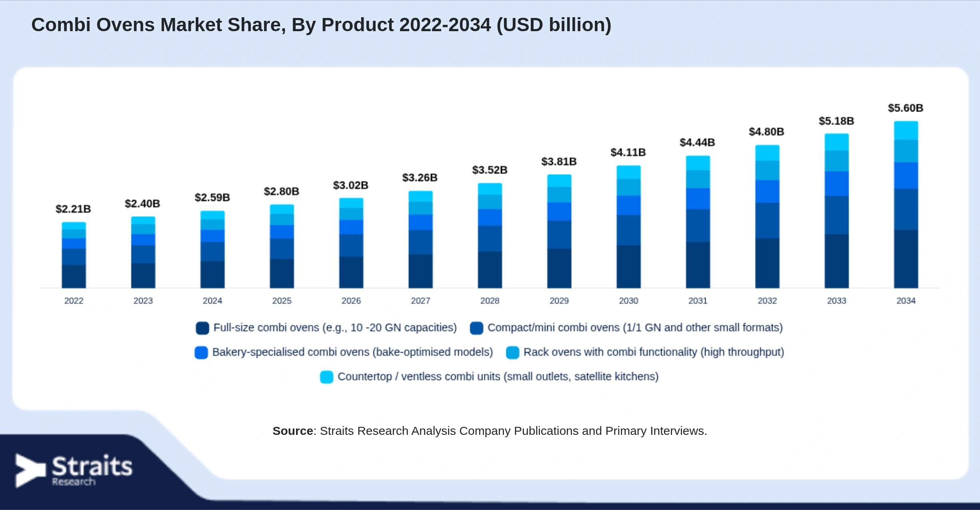
Task: Click the 2028 axis label
Action: tap(490, 301)
